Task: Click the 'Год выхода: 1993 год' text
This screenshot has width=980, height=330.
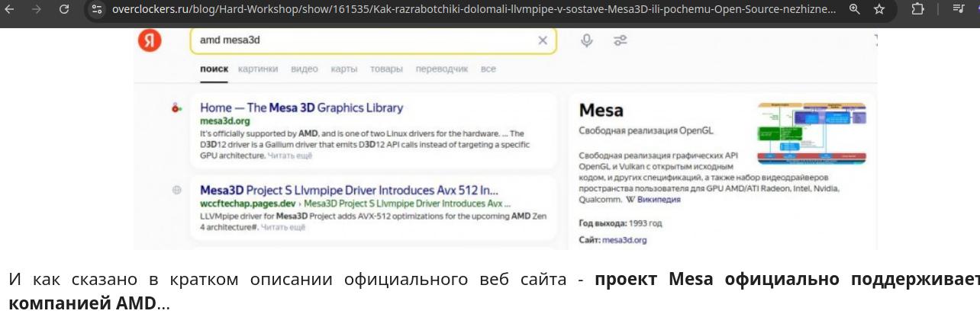Action: tap(621, 223)
